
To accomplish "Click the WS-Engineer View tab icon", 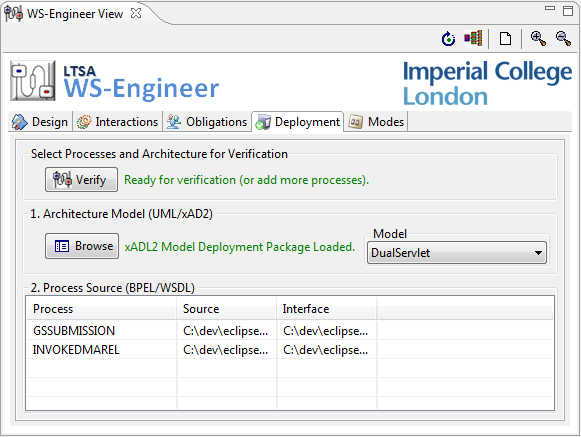I will tap(13, 13).
